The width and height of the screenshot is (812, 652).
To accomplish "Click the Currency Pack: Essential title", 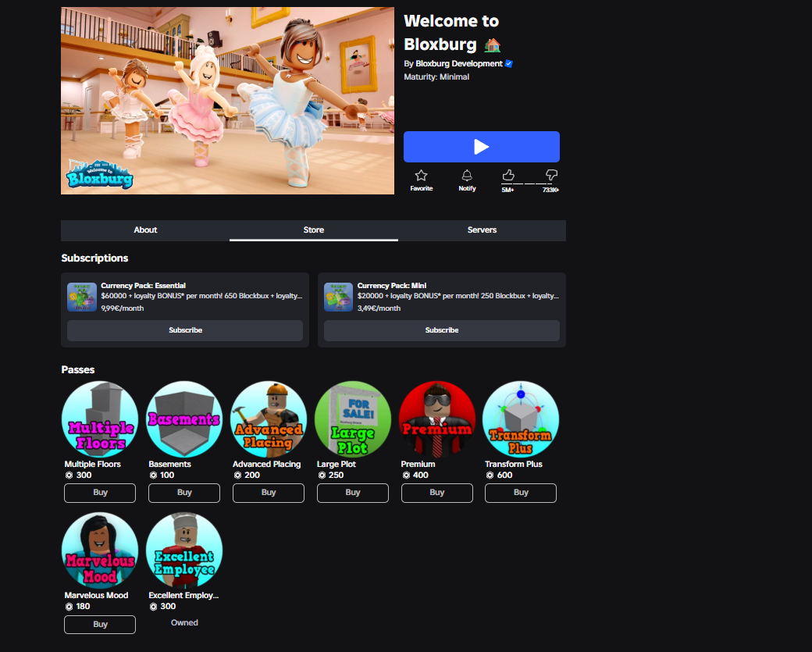I will pyautogui.click(x=143, y=285).
